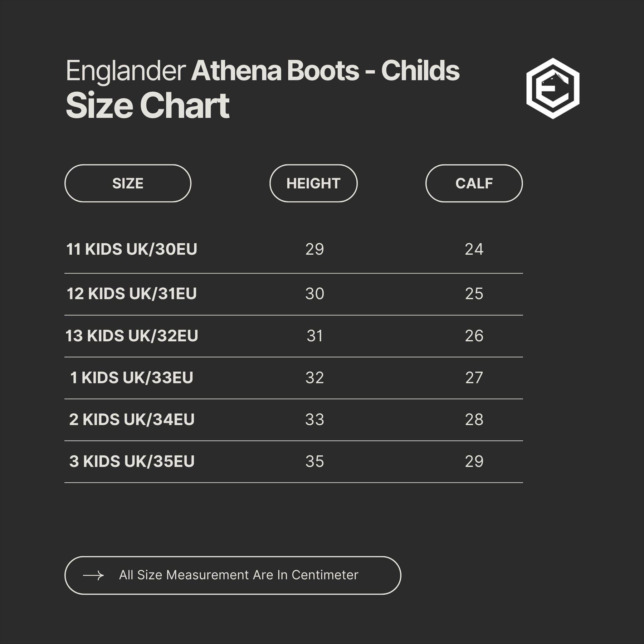644x644 pixels.
Task: Select the 2 KIDS UK/34EU row label
Action: (132, 420)
